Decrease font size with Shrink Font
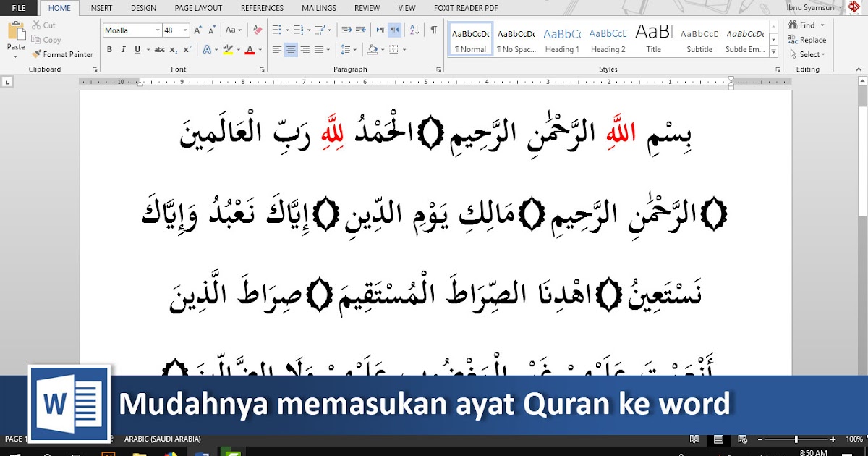This screenshot has width=868, height=456. click(x=213, y=30)
